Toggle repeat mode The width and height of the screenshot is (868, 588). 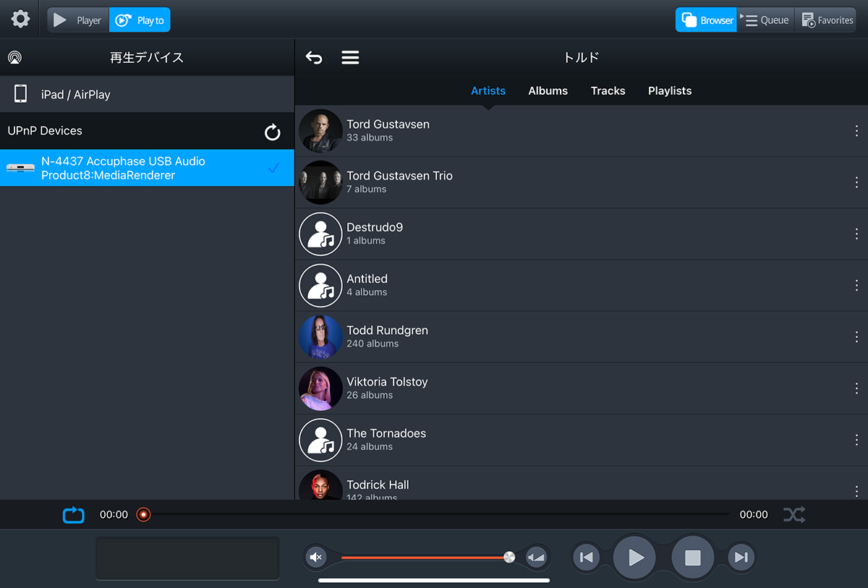(x=73, y=515)
